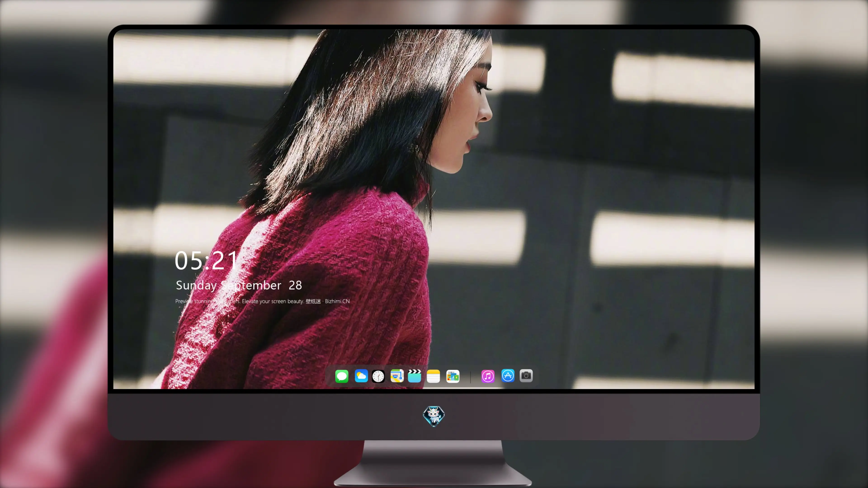The width and height of the screenshot is (868, 488).
Task: Open the Newsstand app icon in the dock
Action: coord(453,376)
